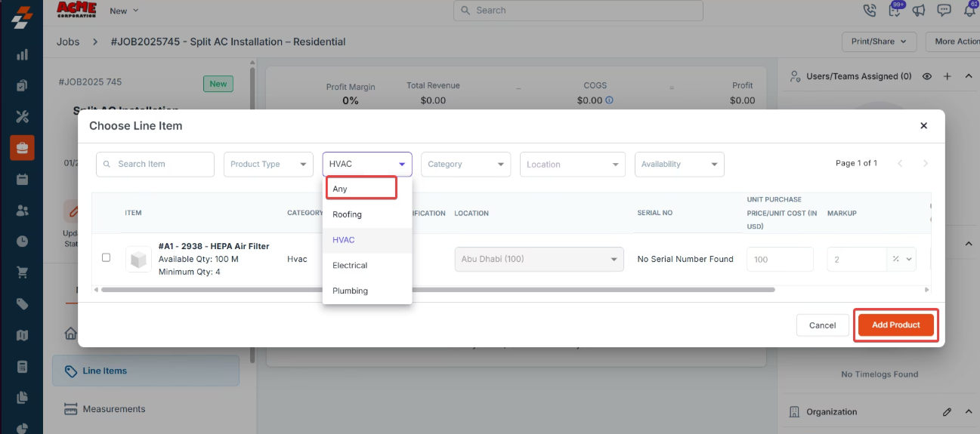Open the calendar icon in left sidebar

22,180
